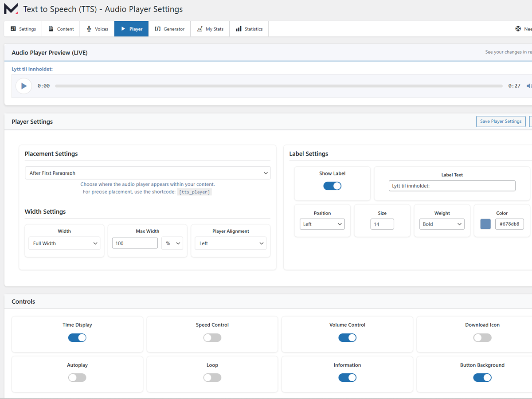Viewport: 532px width, 399px height.
Task: Click the Controls section heading
Action: tap(23, 301)
